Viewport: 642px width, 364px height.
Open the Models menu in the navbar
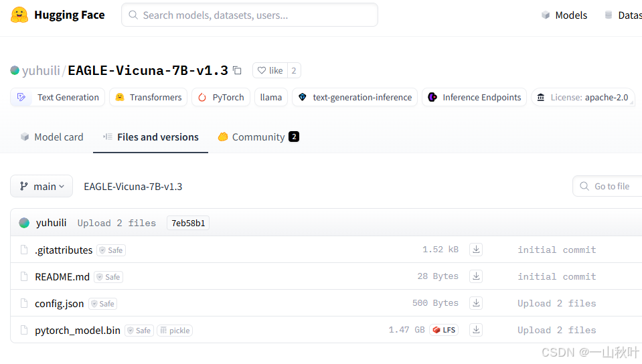tap(564, 15)
